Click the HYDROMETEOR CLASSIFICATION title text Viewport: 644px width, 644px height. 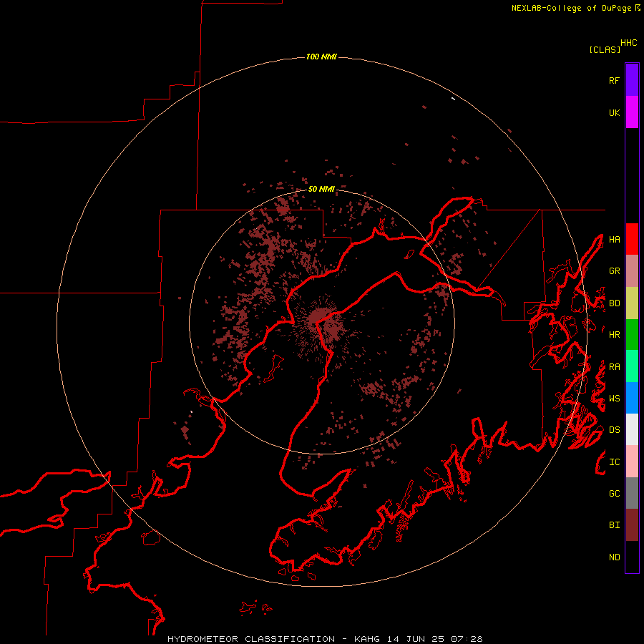click(251, 639)
